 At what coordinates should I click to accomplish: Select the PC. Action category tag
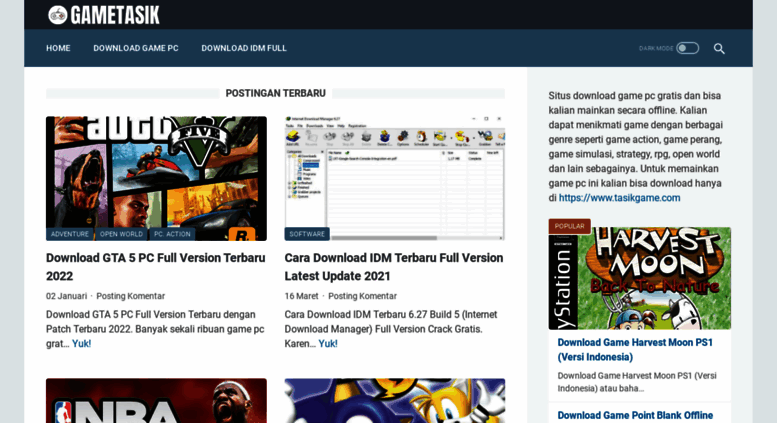click(171, 234)
